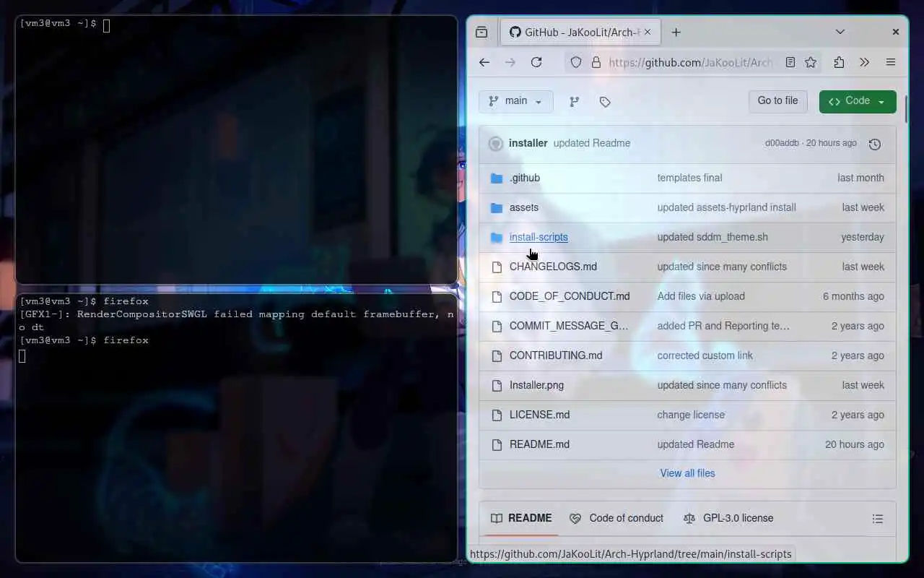The height and width of the screenshot is (578, 924).
Task: Open the install-scripts folder link
Action: point(539,237)
